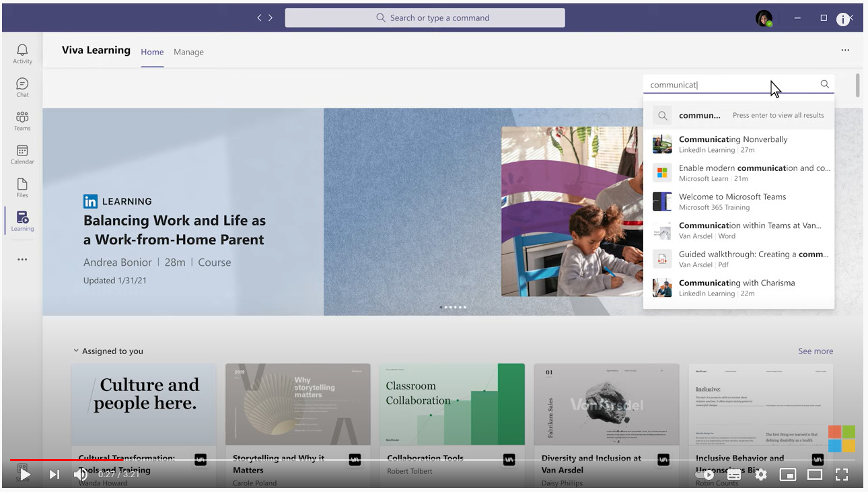This screenshot has width=868, height=492.
Task: Switch to the Manage tab
Action: pyautogui.click(x=188, y=52)
